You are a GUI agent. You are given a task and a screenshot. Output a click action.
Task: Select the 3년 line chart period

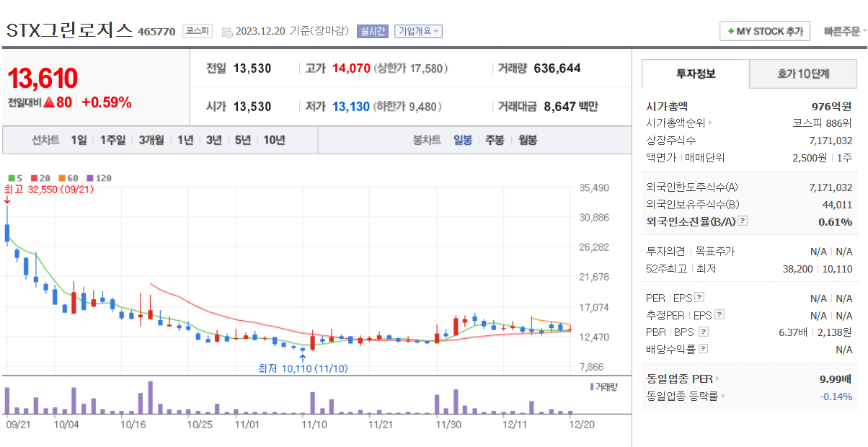pyautogui.click(x=213, y=140)
